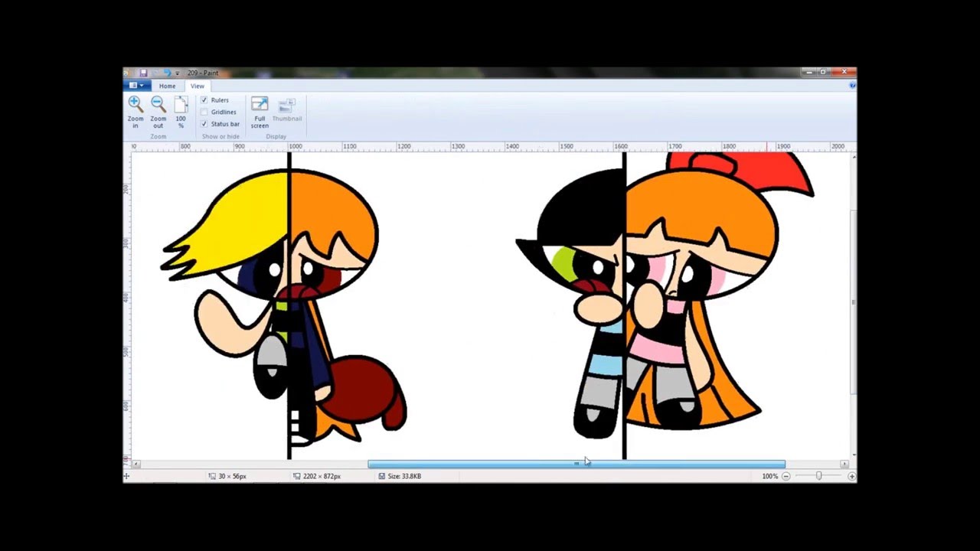The width and height of the screenshot is (980, 551).
Task: Adjust the zoom slider in the status bar
Action: point(818,476)
